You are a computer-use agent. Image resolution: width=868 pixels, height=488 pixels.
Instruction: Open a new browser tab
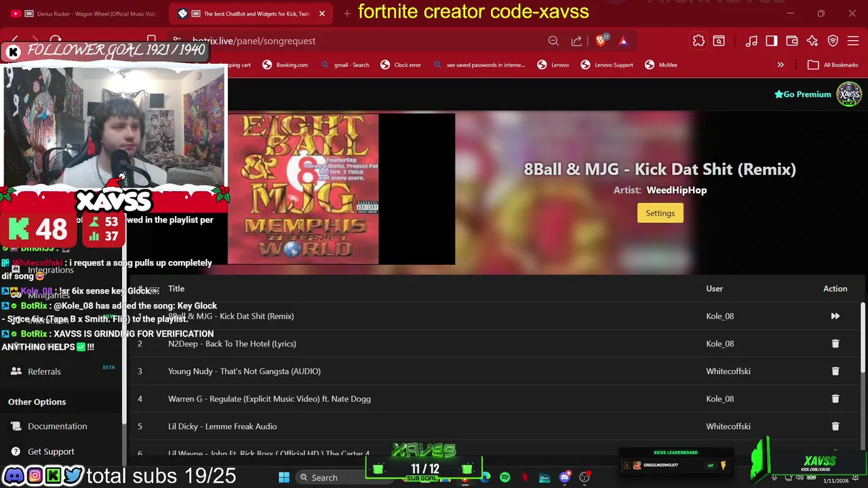pos(347,14)
